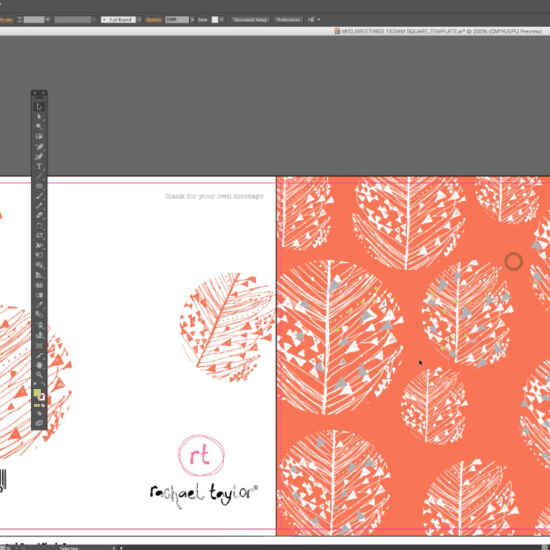This screenshot has width=550, height=550.
Task: Open the graphic Style dropdown arrow
Action: point(222,20)
